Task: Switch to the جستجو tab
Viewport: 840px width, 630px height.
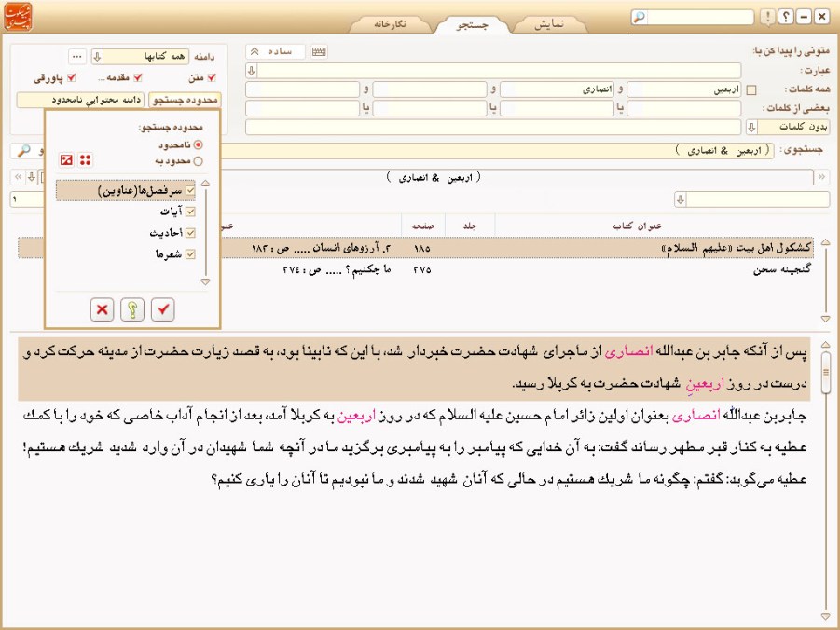Action: (x=472, y=24)
